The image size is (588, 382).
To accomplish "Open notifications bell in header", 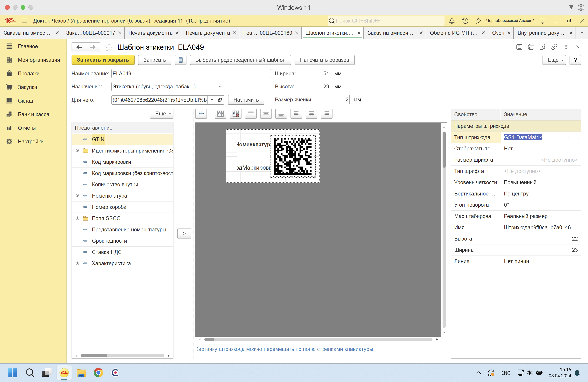I will [452, 21].
